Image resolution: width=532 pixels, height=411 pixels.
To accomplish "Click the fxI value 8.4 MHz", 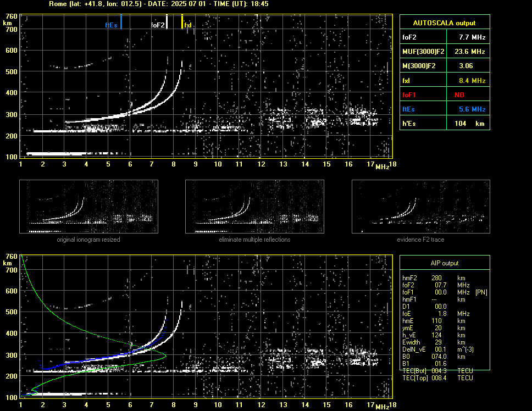I will 472,81.
